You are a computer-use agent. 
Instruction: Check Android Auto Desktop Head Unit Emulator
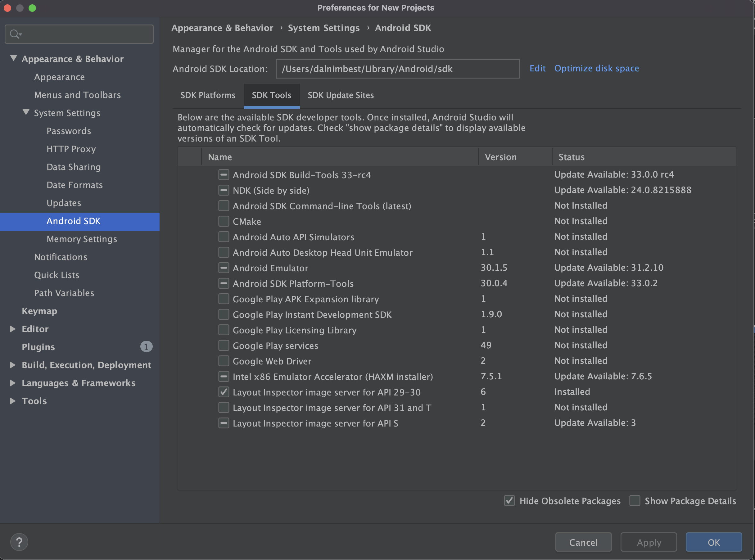(224, 252)
